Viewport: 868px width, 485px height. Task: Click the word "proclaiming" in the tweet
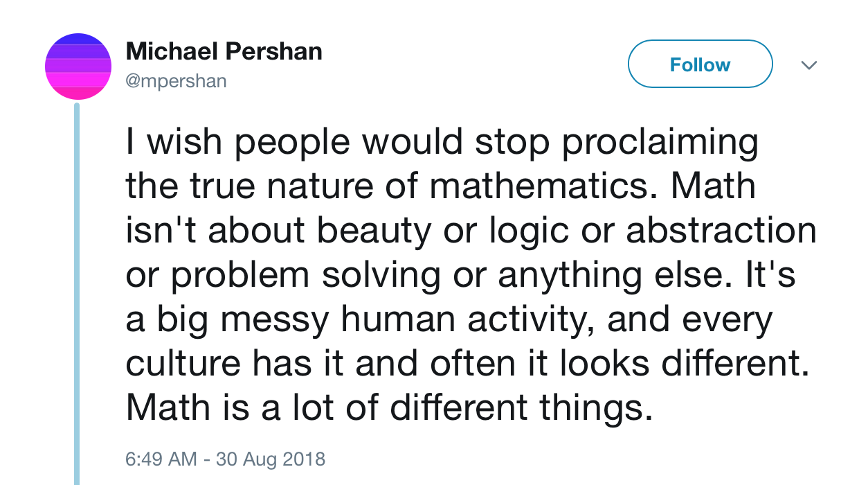click(x=660, y=143)
